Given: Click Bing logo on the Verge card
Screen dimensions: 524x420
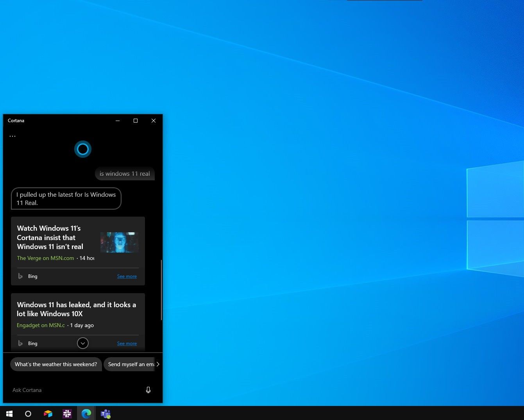Looking at the screenshot, I should click(20, 276).
